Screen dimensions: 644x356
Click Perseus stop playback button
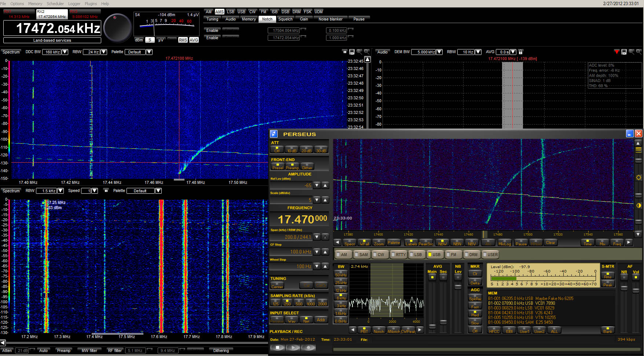tap(278, 347)
